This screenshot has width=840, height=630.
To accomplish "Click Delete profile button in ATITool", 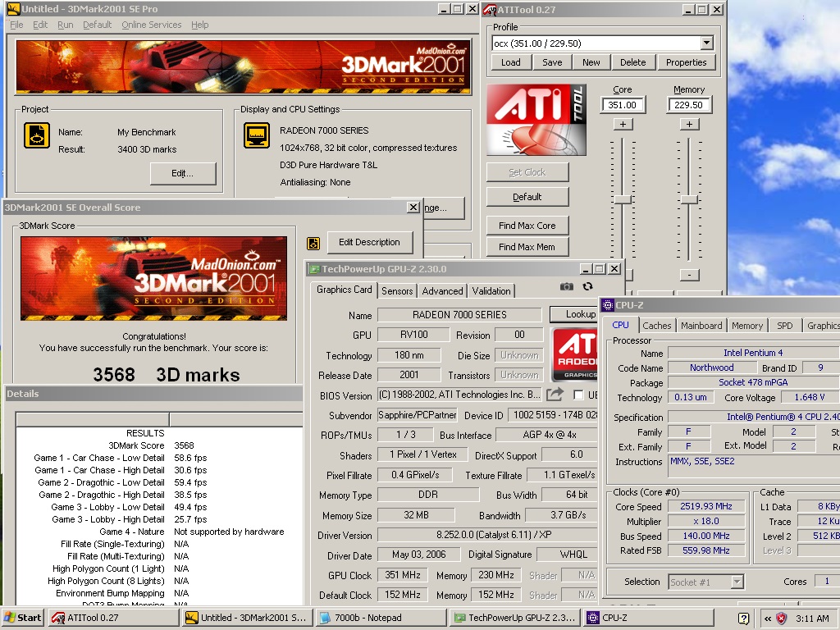I will click(632, 62).
